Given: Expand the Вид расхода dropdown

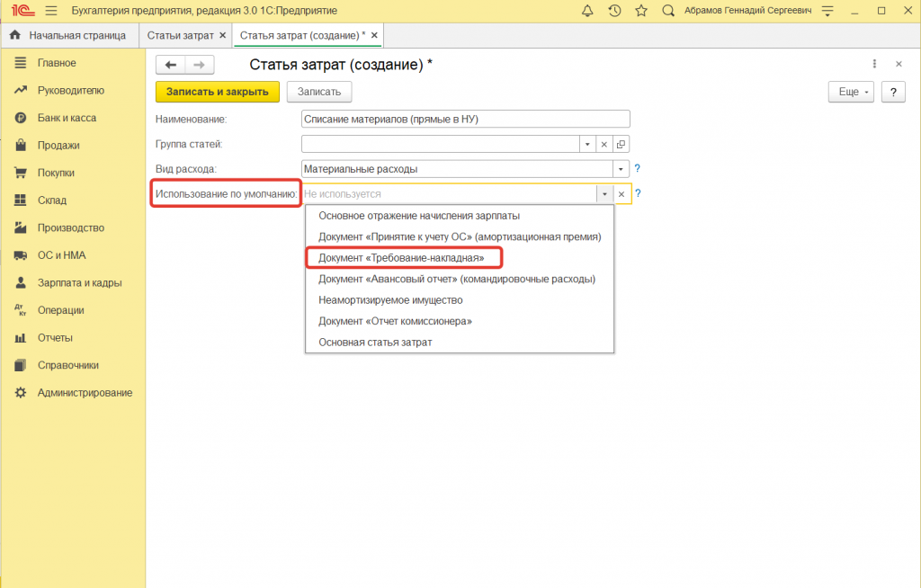Looking at the screenshot, I should pos(621,169).
